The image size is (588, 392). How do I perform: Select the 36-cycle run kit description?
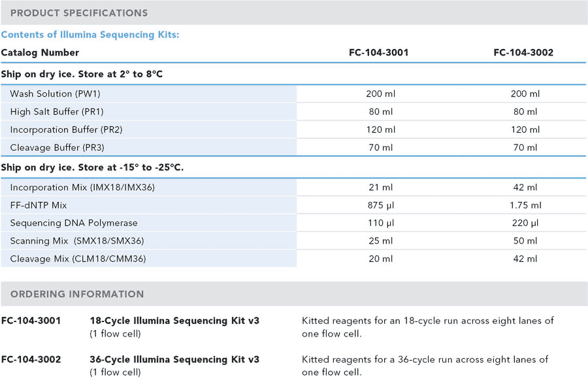pyautogui.click(x=425, y=366)
